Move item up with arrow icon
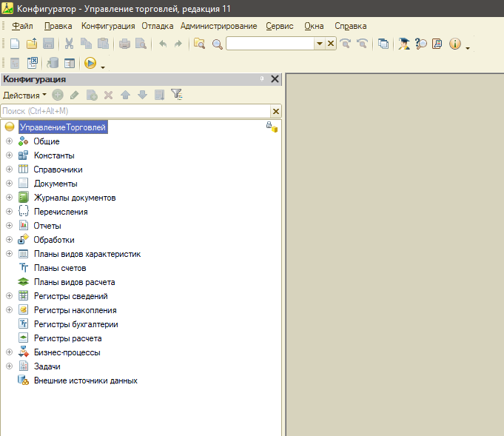The width and height of the screenshot is (504, 436). 125,95
